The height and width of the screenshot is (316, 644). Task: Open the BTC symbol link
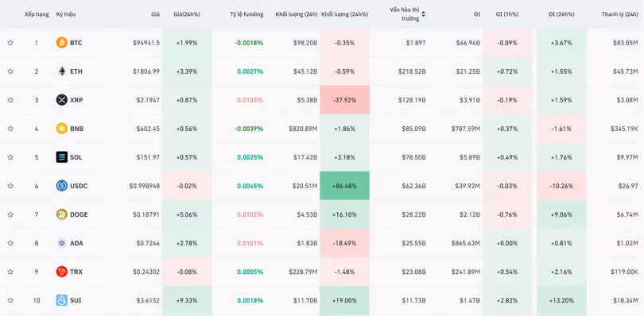click(76, 43)
